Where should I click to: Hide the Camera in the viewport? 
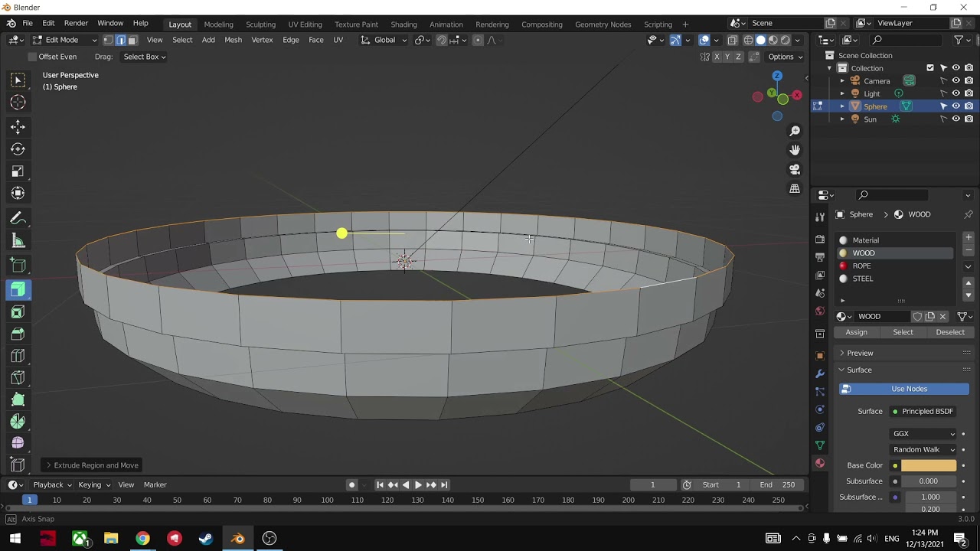(x=955, y=80)
